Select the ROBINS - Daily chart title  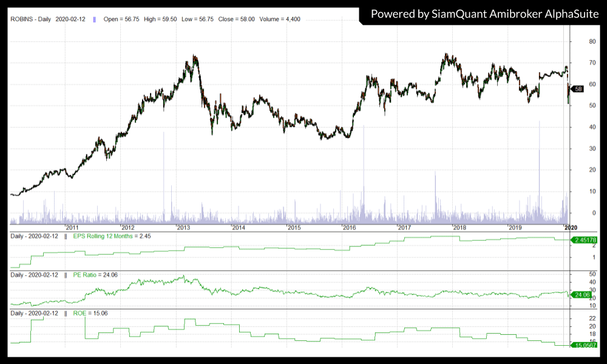click(x=31, y=19)
